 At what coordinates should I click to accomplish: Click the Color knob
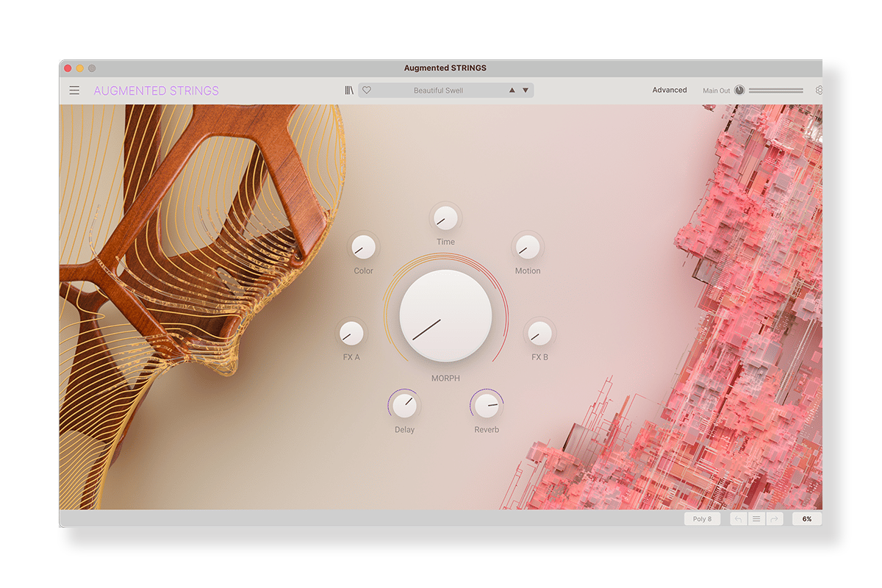pos(363,247)
